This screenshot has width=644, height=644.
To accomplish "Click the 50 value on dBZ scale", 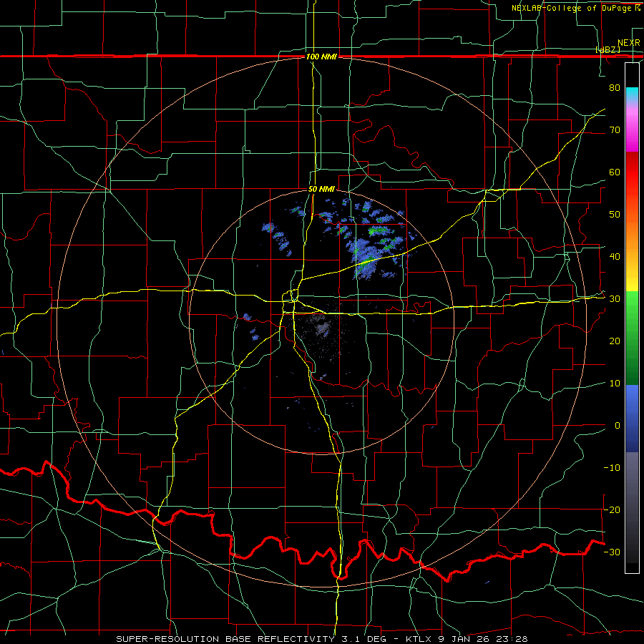I will [615, 215].
